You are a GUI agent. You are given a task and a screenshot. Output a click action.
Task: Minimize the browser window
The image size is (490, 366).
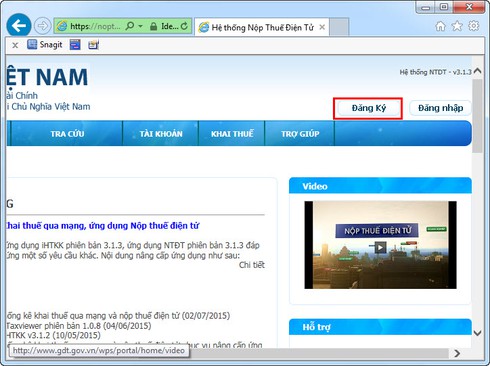pos(426,7)
